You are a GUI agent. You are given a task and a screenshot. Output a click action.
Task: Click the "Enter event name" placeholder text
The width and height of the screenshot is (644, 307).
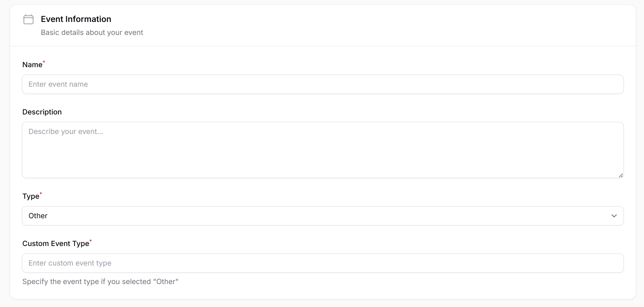[58, 84]
